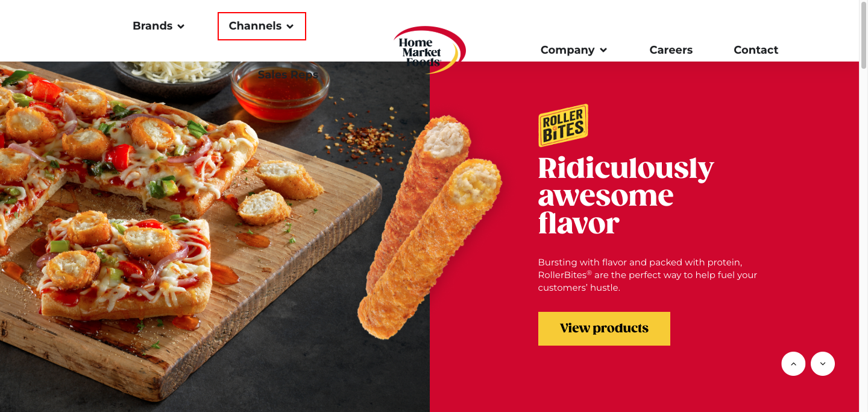Expand the Brands dropdown menu
868x412 pixels.
(159, 26)
